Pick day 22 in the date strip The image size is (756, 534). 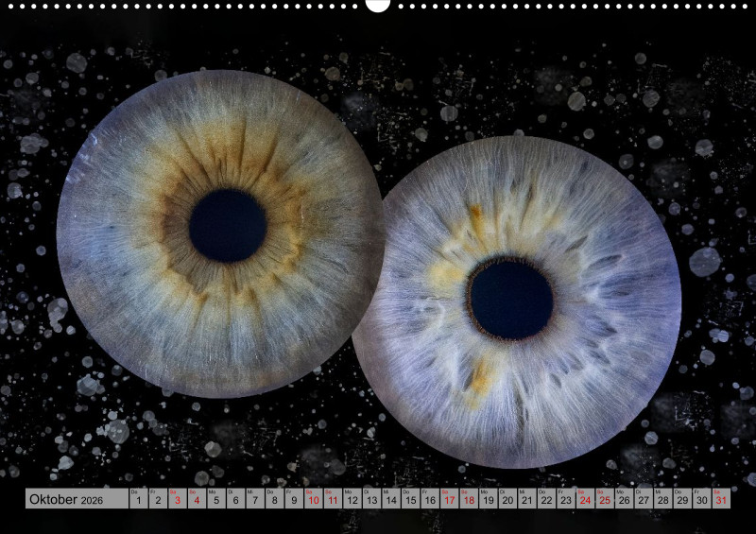point(546,499)
